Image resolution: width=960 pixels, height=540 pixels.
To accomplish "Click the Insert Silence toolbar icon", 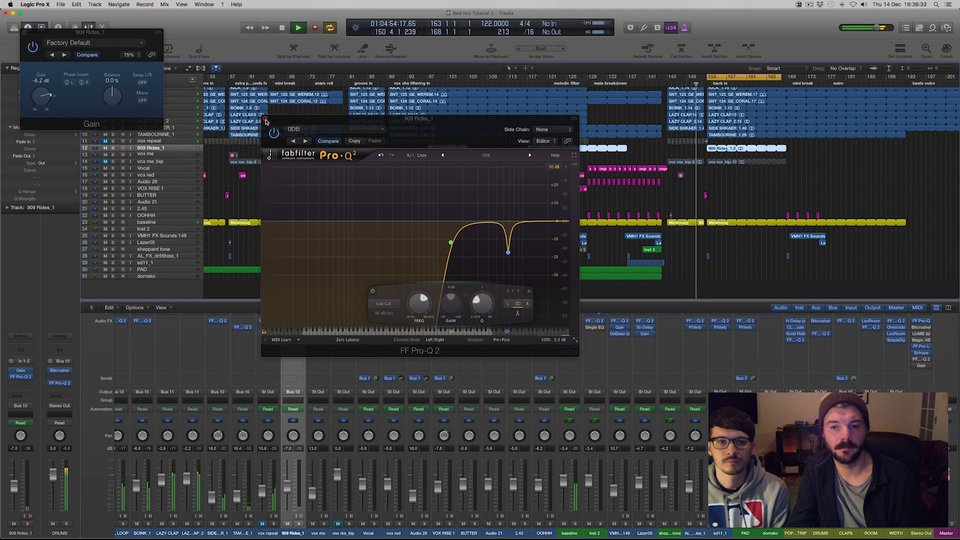I will click(x=748, y=48).
